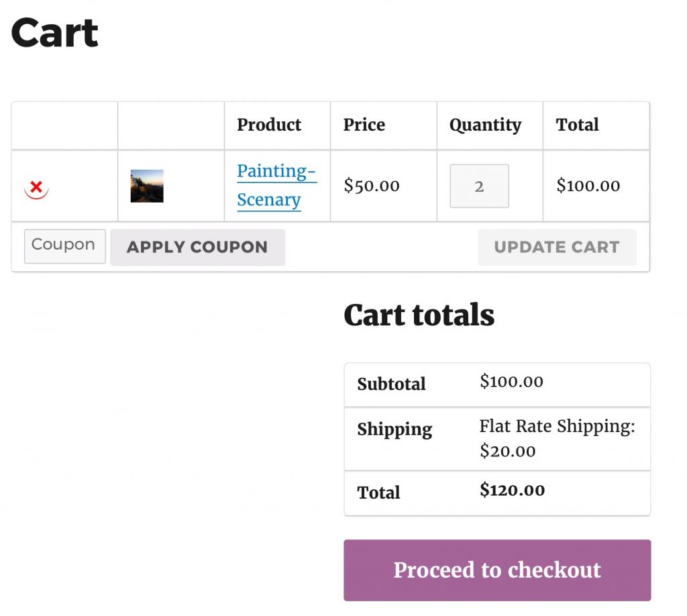Screen dimensions: 687x616
Task: Click the Subtotal label in Cart totals
Action: tap(391, 384)
